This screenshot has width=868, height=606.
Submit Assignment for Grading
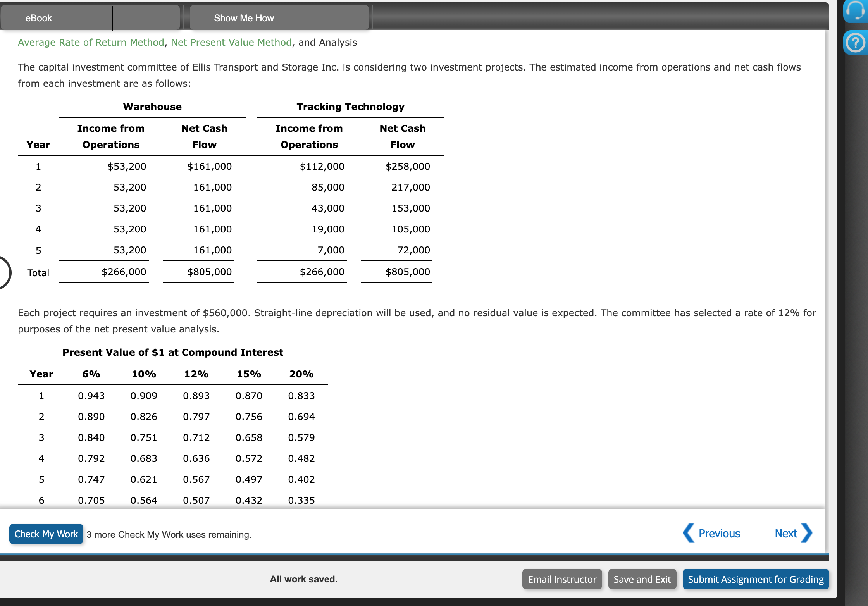pyautogui.click(x=755, y=579)
